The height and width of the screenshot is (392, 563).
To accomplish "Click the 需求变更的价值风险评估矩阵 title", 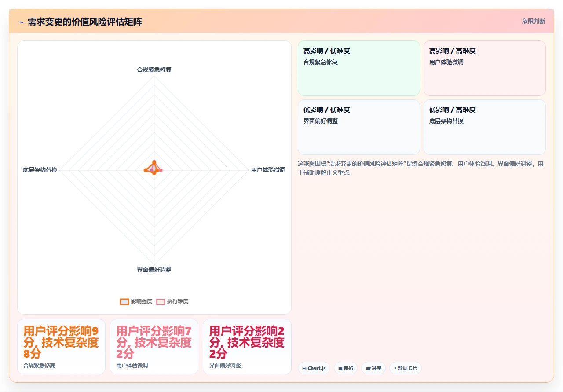I will pos(84,22).
